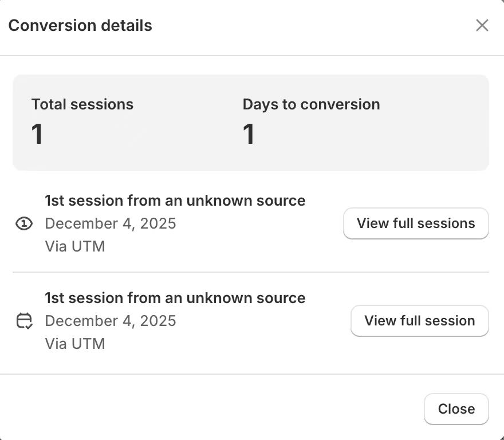Select the Total sessions label

82,104
